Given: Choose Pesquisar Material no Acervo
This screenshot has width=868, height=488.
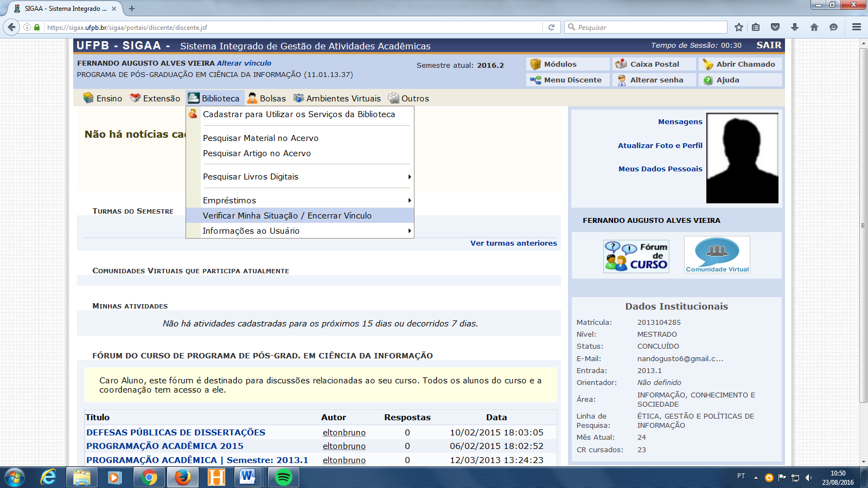Looking at the screenshot, I should [260, 138].
